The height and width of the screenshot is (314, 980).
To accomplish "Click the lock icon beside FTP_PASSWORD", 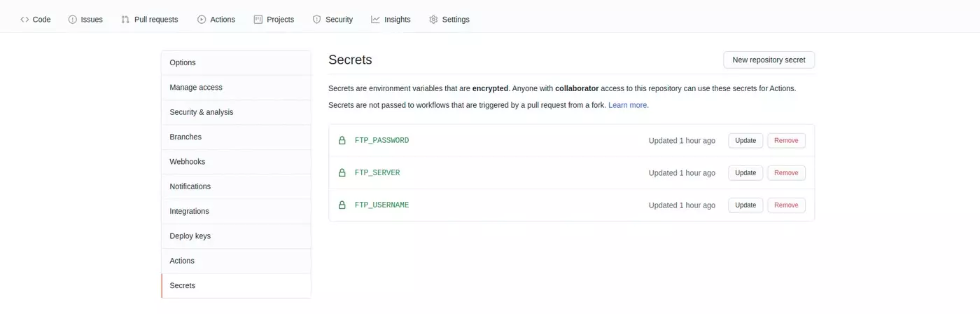I will [342, 140].
